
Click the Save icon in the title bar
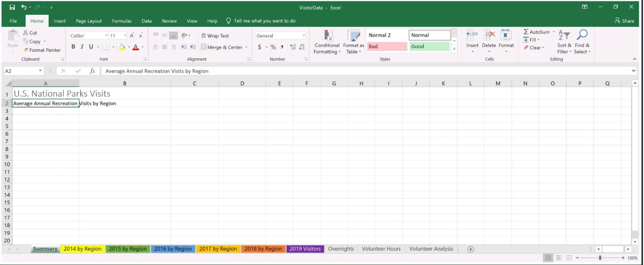coord(12,7)
